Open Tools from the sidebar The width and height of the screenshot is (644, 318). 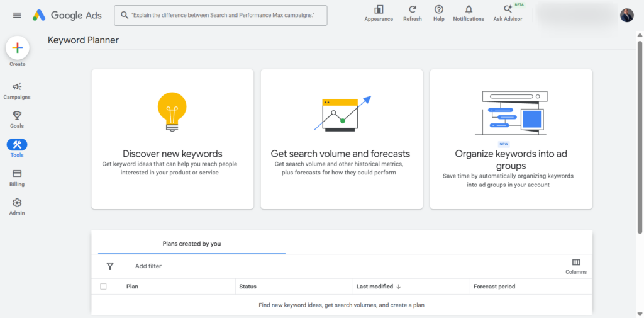(x=17, y=149)
